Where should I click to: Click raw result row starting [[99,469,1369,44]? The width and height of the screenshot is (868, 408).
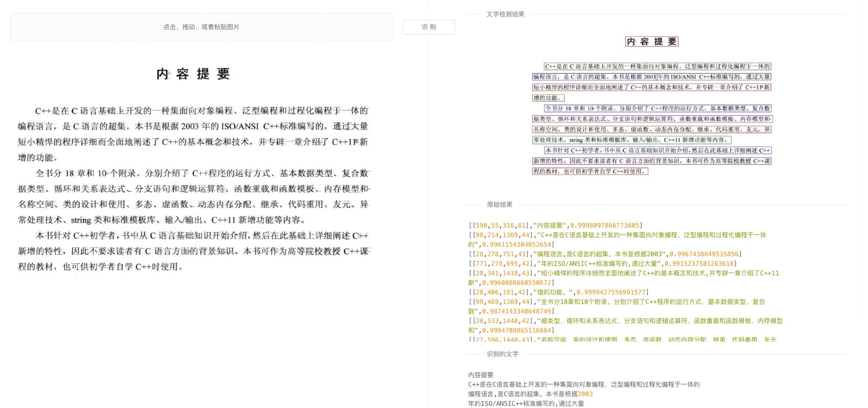617,307
